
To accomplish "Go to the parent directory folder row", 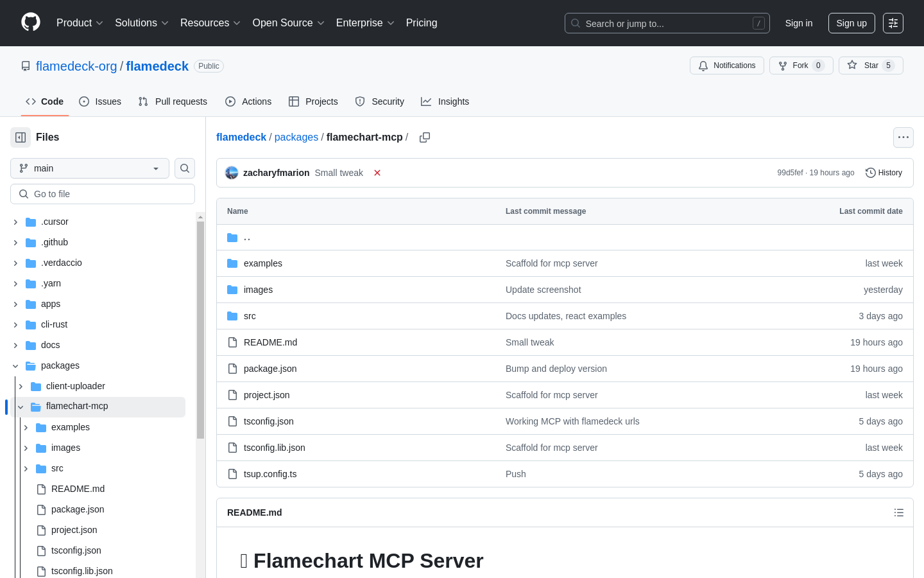I will tap(565, 238).
